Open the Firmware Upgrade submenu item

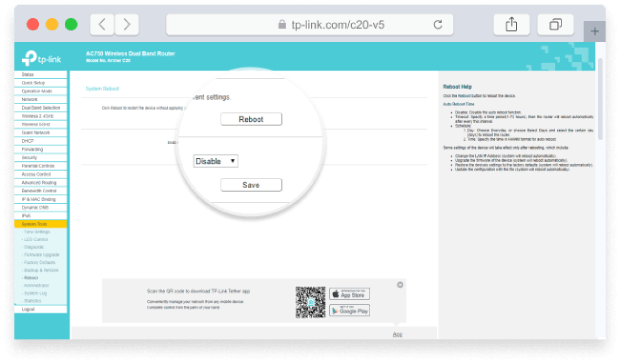click(41, 255)
